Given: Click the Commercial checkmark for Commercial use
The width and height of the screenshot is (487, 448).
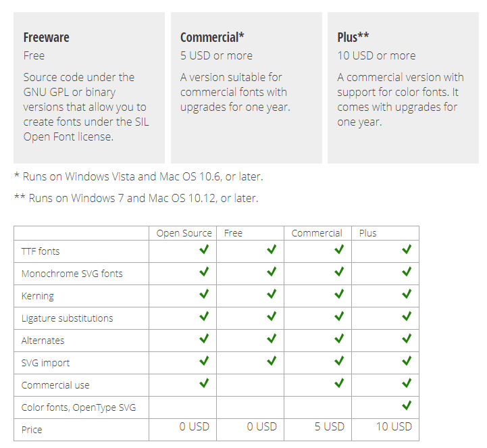Looking at the screenshot, I should 339,384.
